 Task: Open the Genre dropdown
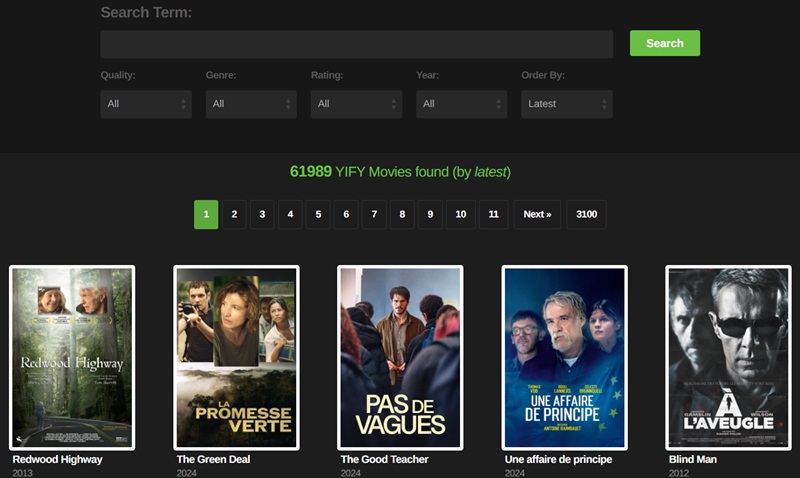pos(251,104)
